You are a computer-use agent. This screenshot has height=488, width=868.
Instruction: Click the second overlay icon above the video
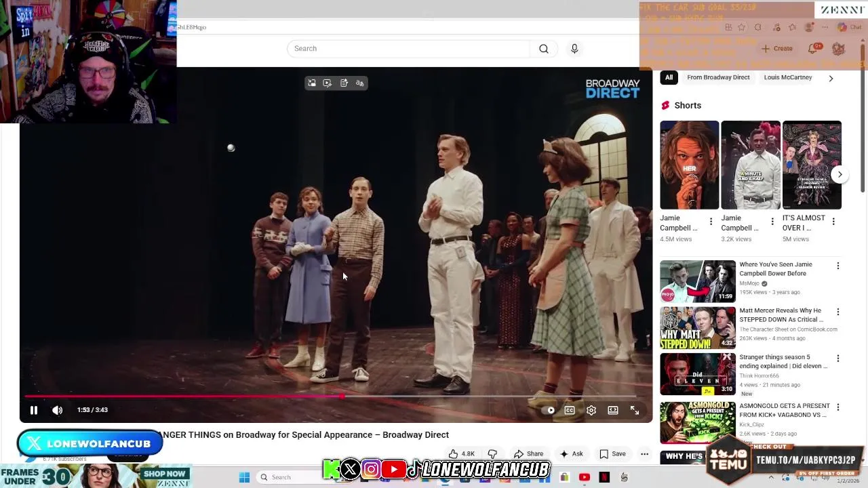[x=328, y=83]
